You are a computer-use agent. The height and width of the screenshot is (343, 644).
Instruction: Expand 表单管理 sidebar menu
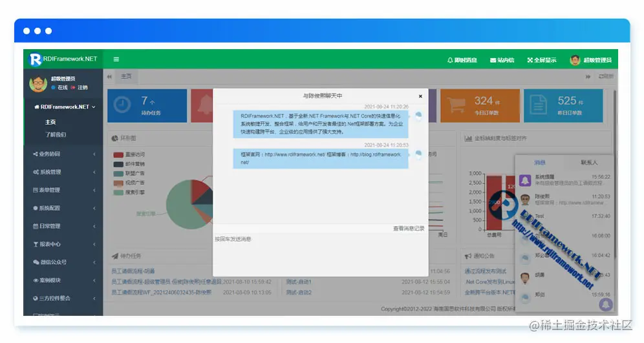(63, 190)
